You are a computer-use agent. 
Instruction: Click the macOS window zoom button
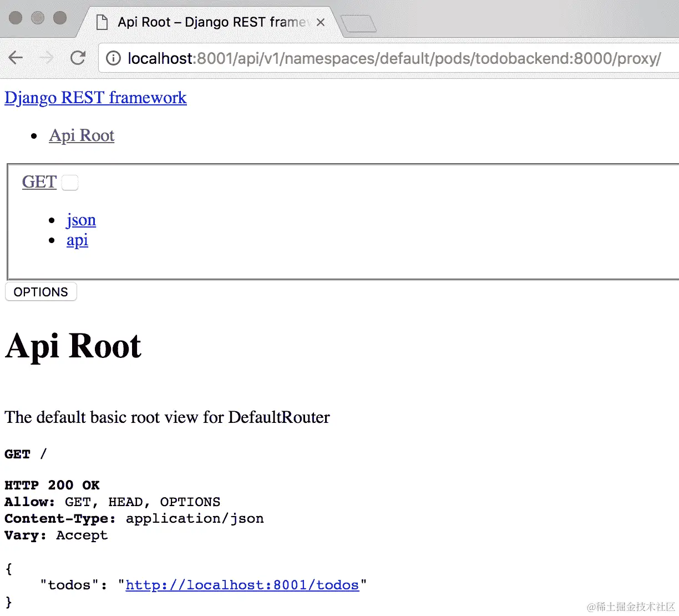pyautogui.click(x=60, y=18)
